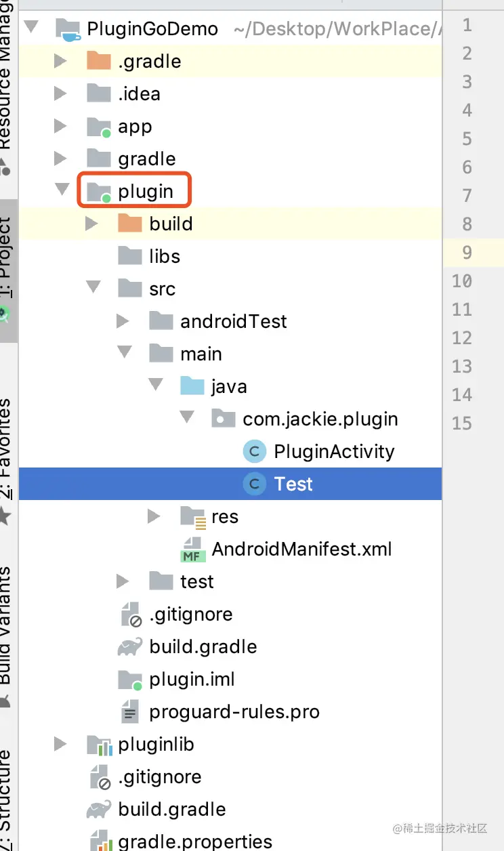
Task: Click the plugin module folder icon
Action: 99,192
